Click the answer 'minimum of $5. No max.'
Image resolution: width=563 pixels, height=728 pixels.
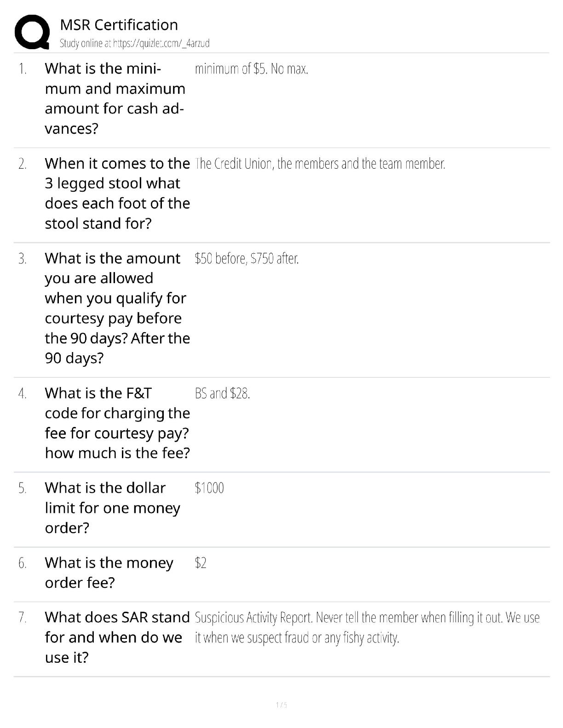[251, 69]
